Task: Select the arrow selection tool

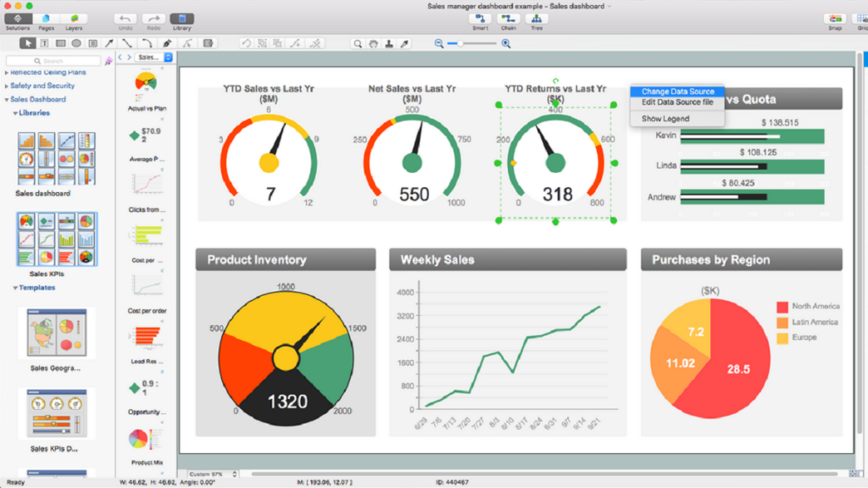Action: pos(28,43)
